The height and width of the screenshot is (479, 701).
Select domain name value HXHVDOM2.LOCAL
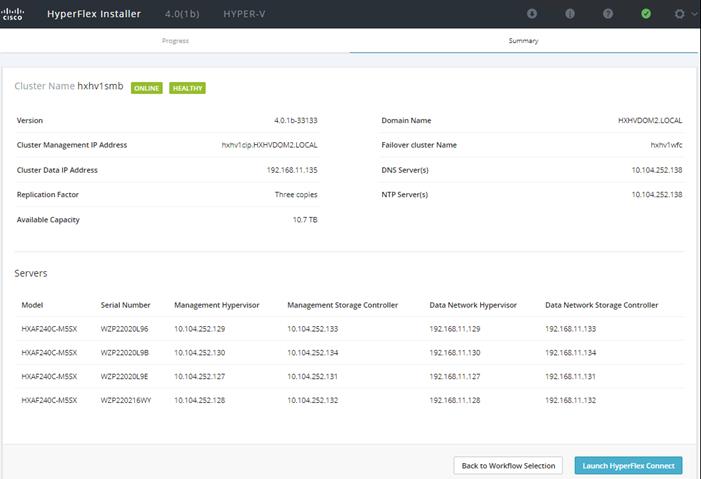point(650,120)
